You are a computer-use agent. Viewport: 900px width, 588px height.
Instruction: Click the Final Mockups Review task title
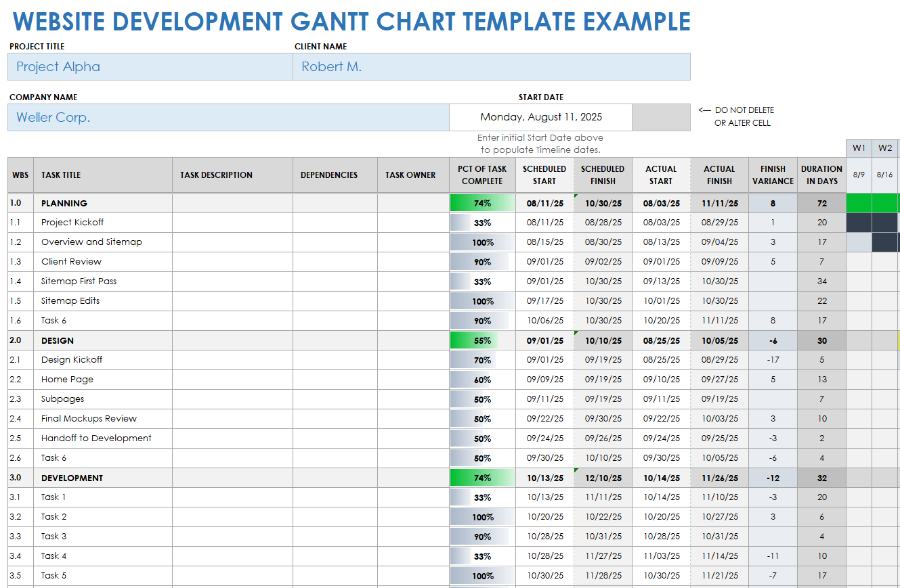[89, 419]
